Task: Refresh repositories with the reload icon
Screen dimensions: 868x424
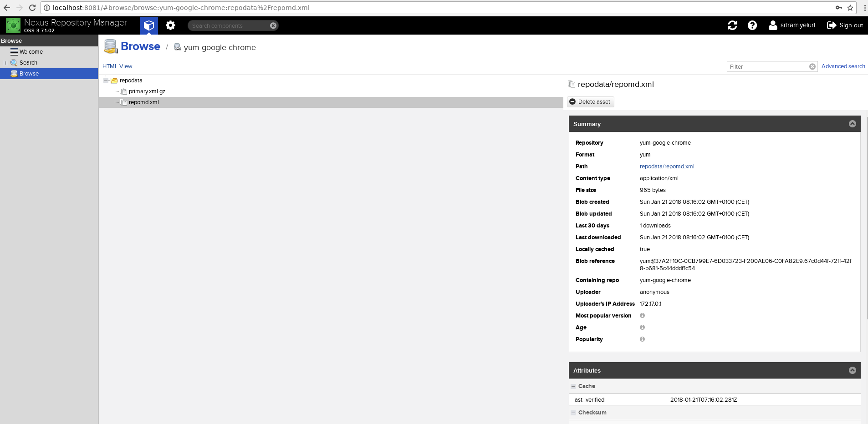Action: 732,25
